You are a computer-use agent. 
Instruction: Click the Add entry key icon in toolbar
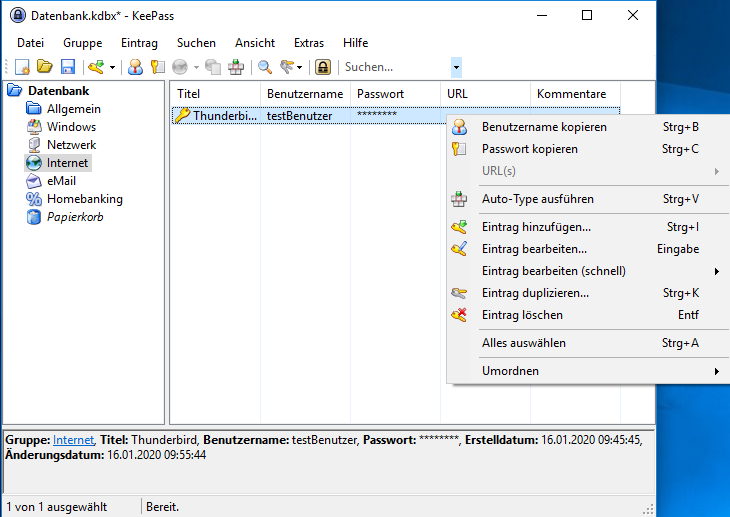[96, 67]
